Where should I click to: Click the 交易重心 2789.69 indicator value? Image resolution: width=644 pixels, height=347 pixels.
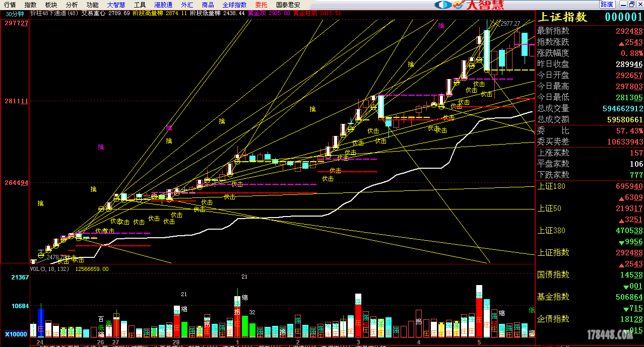pos(105,14)
